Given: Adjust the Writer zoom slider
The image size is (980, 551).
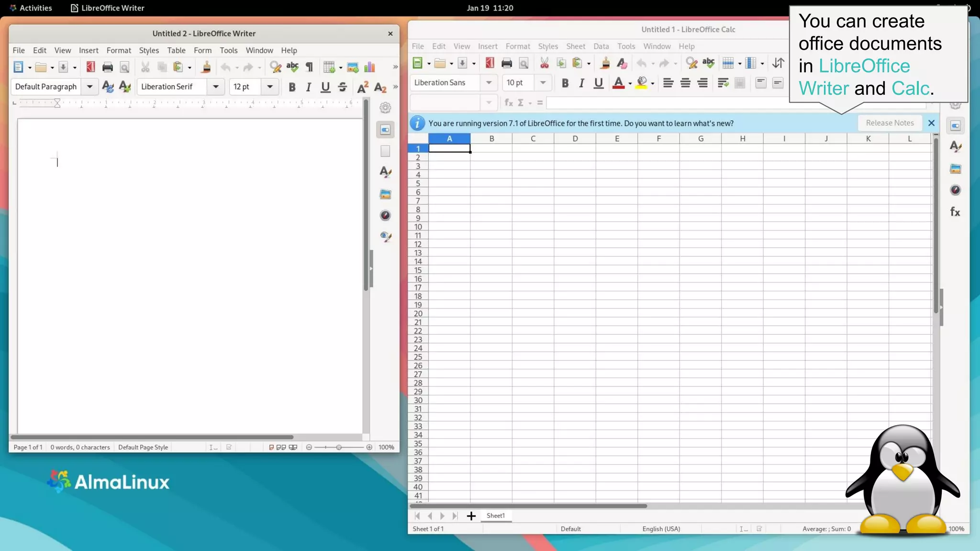Looking at the screenshot, I should click(x=339, y=447).
